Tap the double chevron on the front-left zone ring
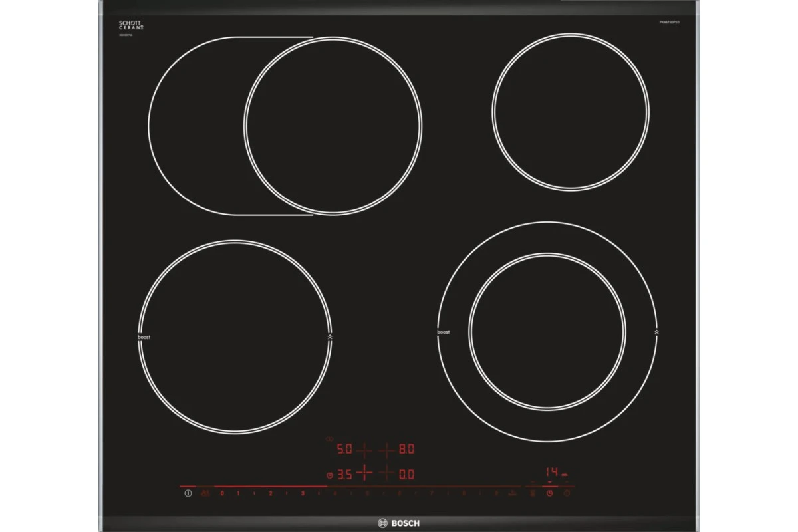This screenshot has width=798, height=532. click(330, 337)
